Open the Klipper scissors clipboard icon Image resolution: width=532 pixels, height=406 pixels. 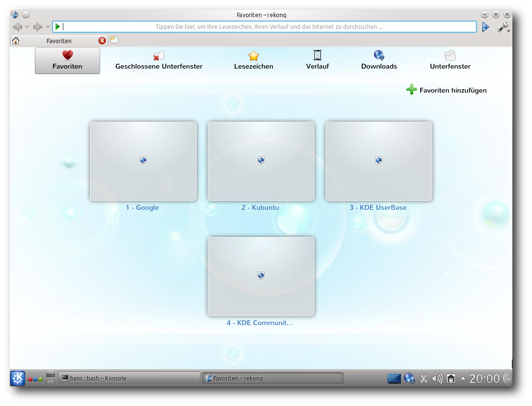click(424, 379)
